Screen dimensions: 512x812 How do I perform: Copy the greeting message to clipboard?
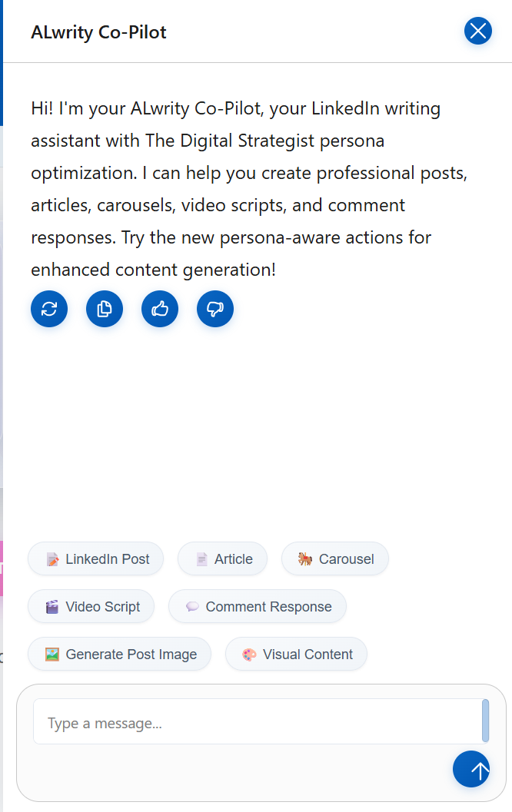pyautogui.click(x=105, y=309)
